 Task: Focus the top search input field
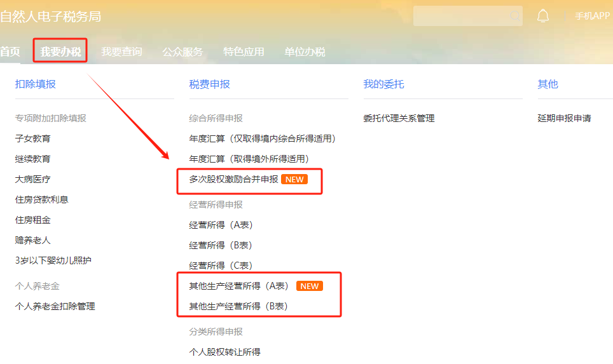point(467,16)
